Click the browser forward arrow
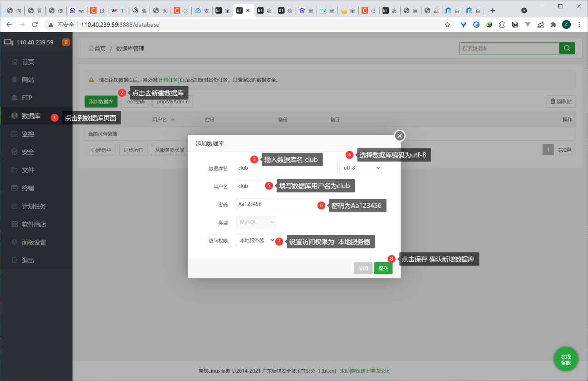The image size is (588, 381). coord(22,25)
